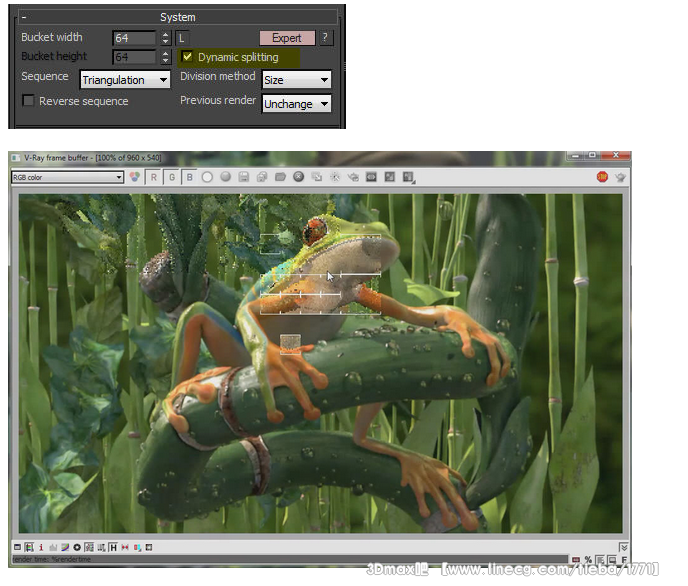Click the F icon in status bar corner
Viewport: 688px width, 586px height.
(x=624, y=559)
